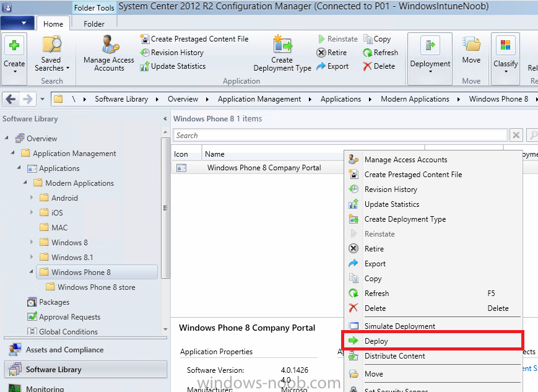Open the Monitoring workspace
Screen dimensions: 538x392
[86, 388]
